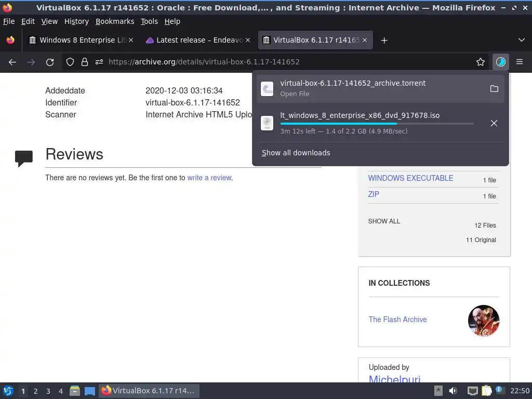Show torrent file in its folder
The height and width of the screenshot is (399, 532).
(x=494, y=88)
